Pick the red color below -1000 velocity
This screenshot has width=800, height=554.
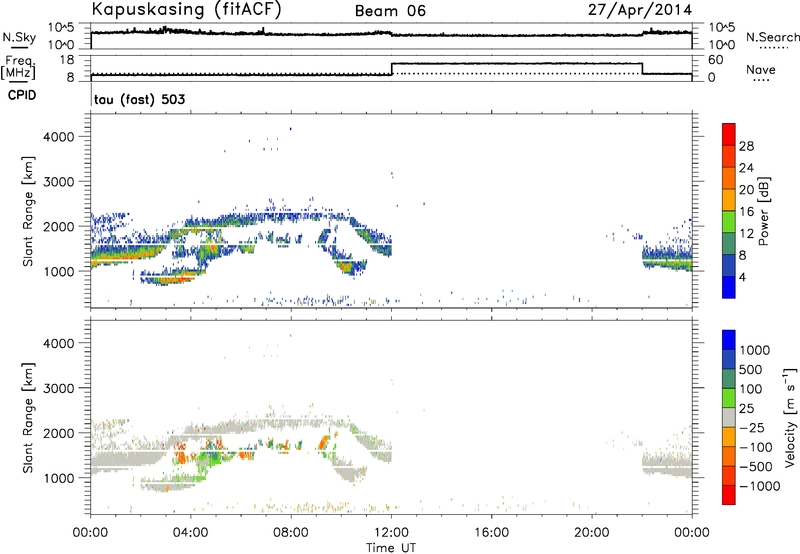pos(729,495)
